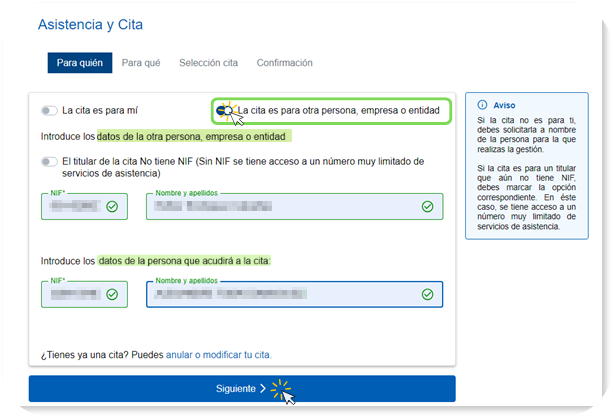This screenshot has height=417, width=613.
Task: Click green checkmark in the first NIF field
Action: point(112,207)
